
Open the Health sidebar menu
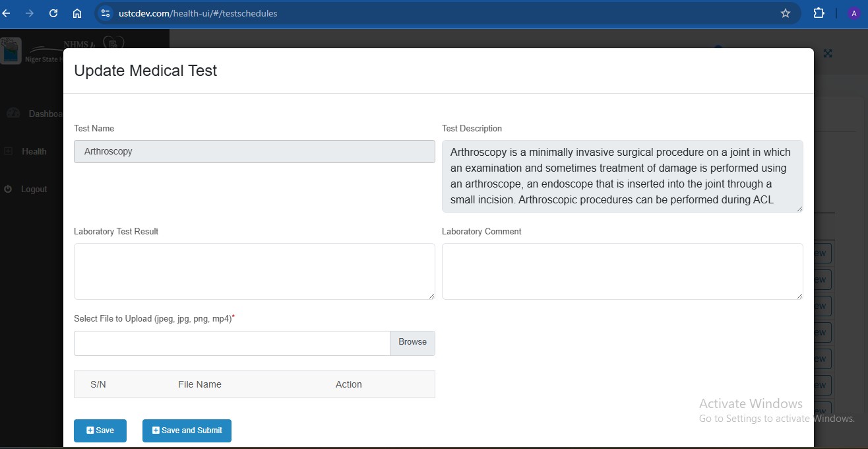pos(34,151)
